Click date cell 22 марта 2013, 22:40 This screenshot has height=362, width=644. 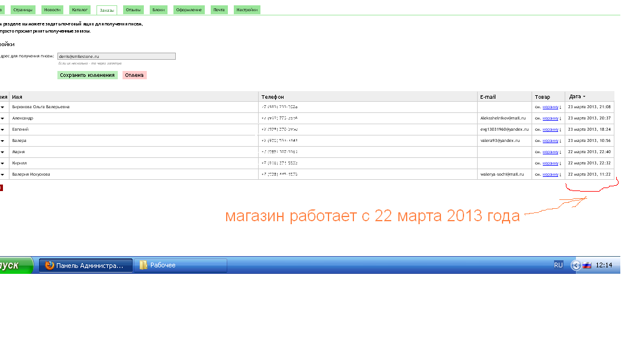point(589,152)
